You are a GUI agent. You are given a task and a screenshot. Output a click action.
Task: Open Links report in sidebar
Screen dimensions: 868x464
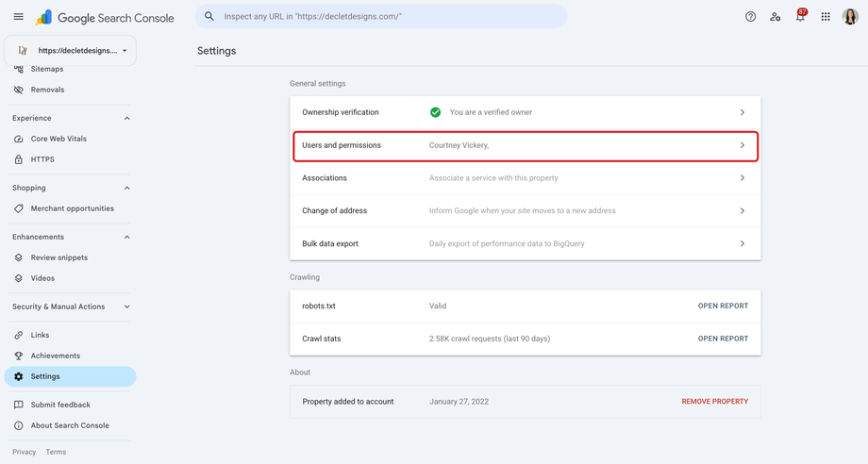coord(40,335)
